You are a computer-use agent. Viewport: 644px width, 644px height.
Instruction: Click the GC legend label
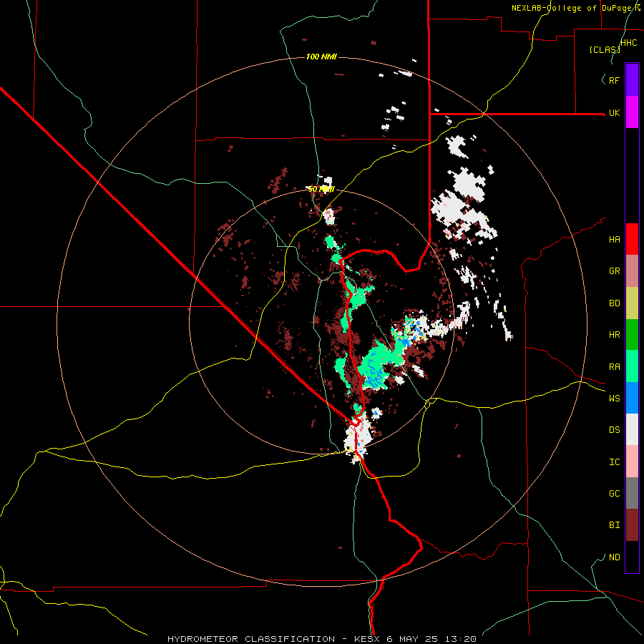pyautogui.click(x=614, y=493)
